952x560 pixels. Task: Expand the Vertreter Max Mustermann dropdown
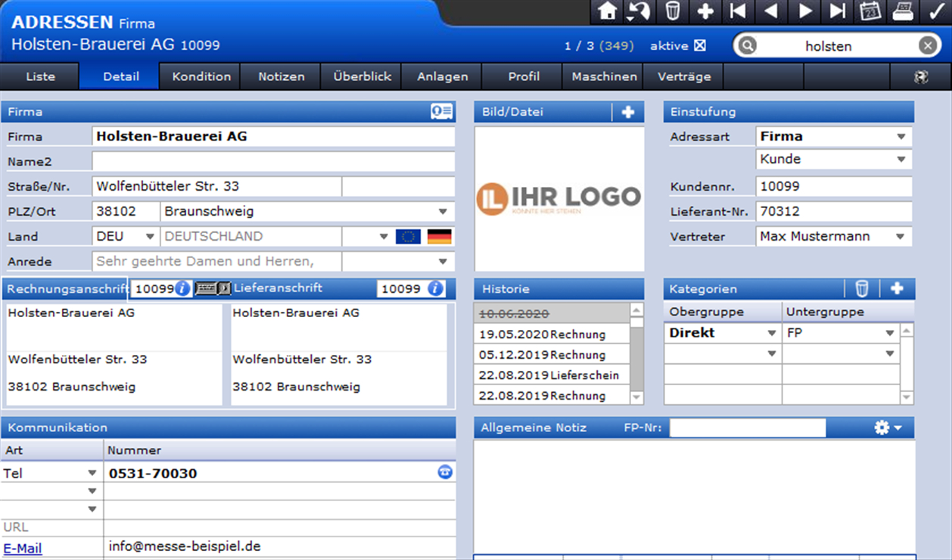901,236
